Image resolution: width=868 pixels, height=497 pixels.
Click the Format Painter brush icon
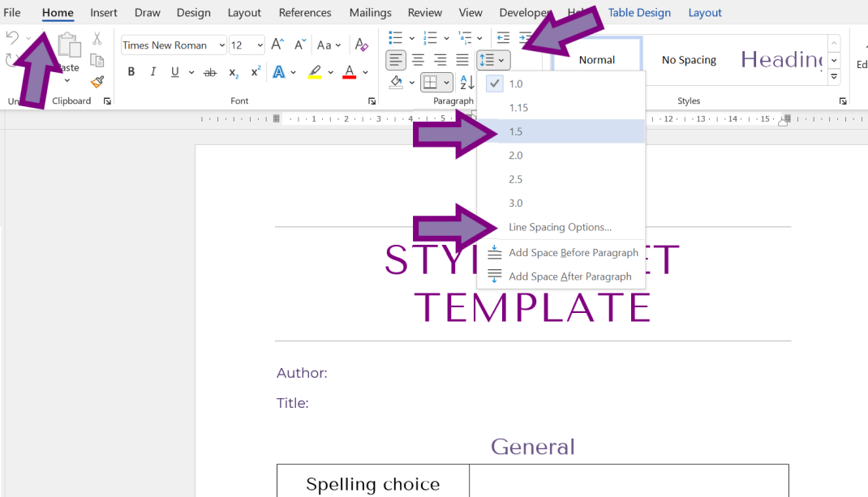[x=97, y=81]
